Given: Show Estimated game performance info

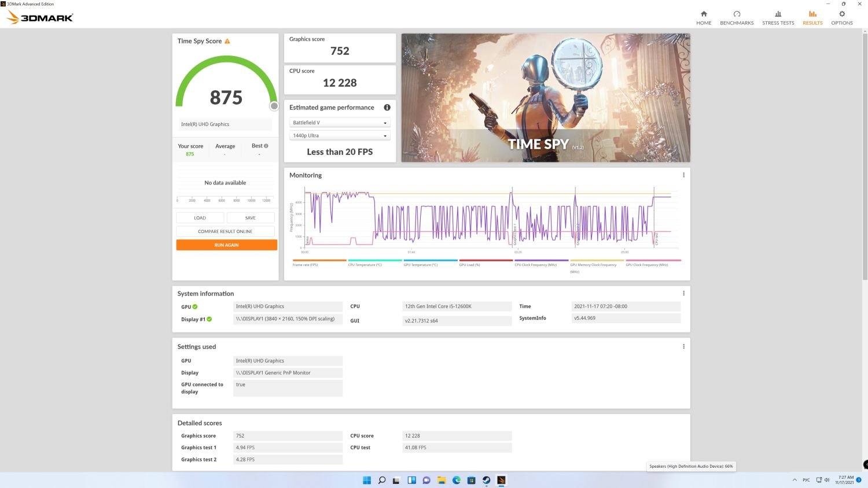Looking at the screenshot, I should pyautogui.click(x=387, y=108).
